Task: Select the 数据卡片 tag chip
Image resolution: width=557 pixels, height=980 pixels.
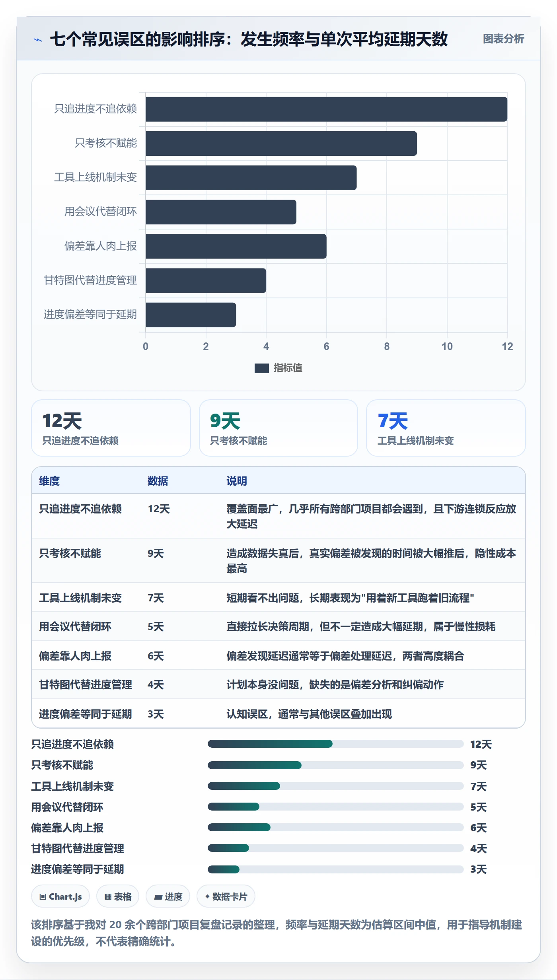Action: (x=226, y=896)
